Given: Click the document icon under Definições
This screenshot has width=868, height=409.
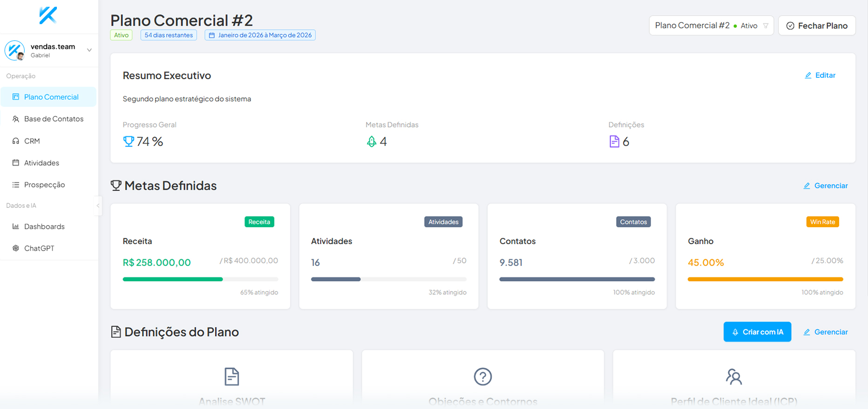Looking at the screenshot, I should pyautogui.click(x=614, y=141).
